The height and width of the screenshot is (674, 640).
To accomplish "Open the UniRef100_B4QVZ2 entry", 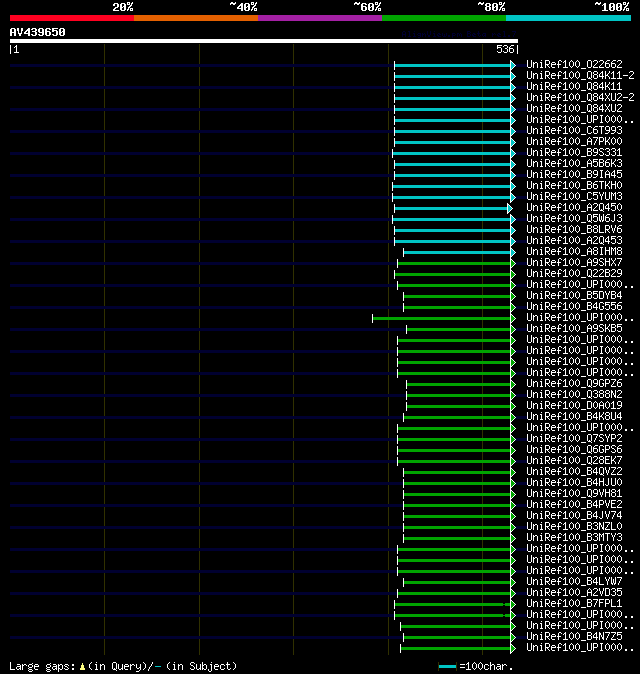I will [x=574, y=472].
